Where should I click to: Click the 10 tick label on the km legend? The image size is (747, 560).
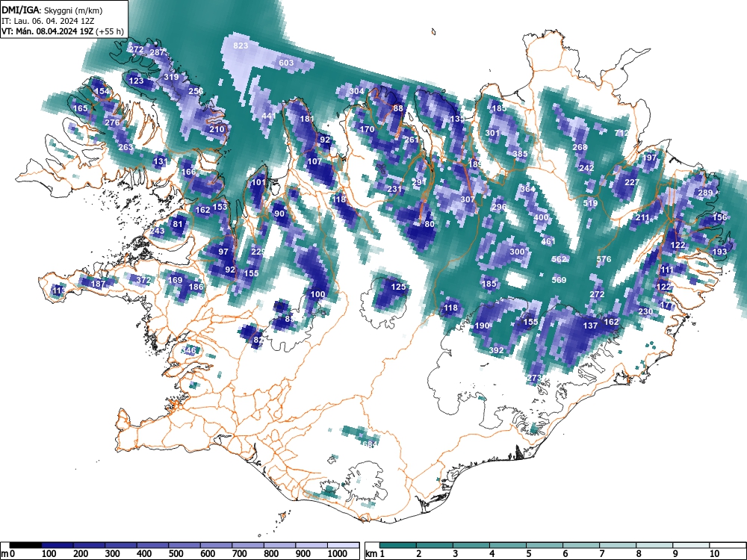(x=713, y=554)
